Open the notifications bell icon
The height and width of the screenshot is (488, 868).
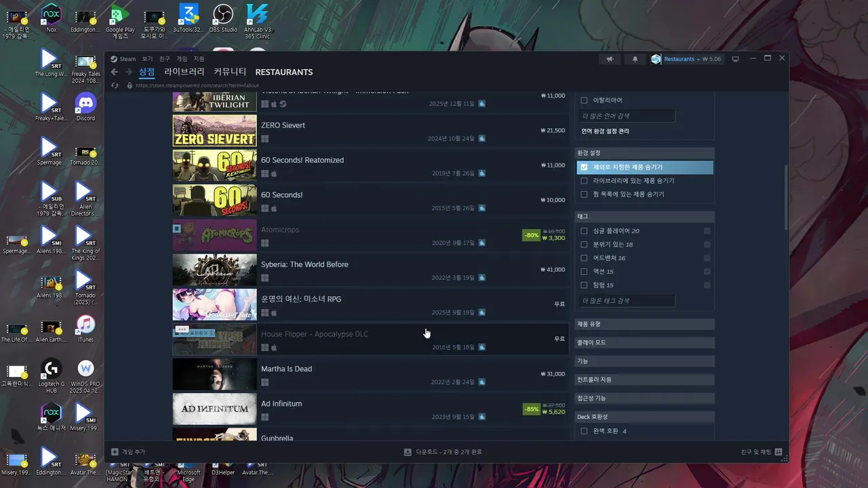635,59
